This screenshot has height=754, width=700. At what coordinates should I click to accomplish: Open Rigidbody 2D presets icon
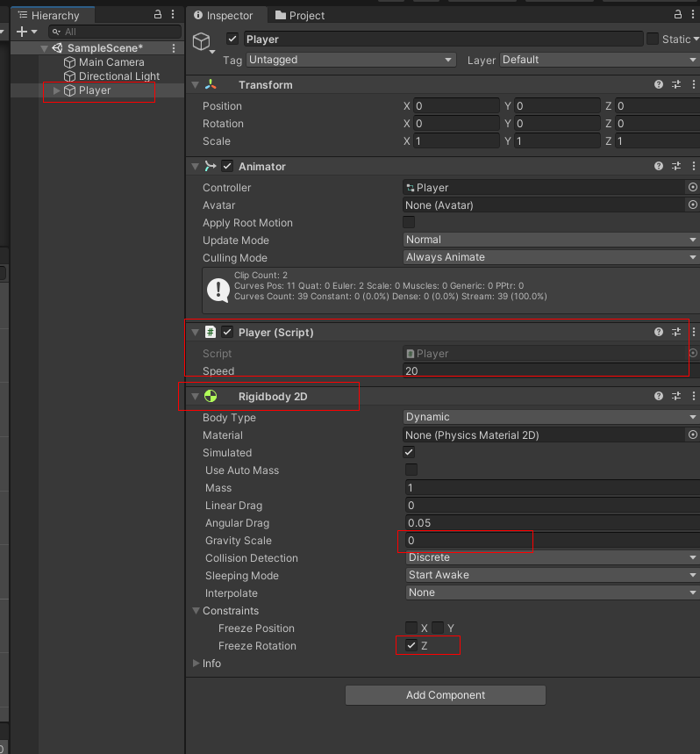click(676, 396)
